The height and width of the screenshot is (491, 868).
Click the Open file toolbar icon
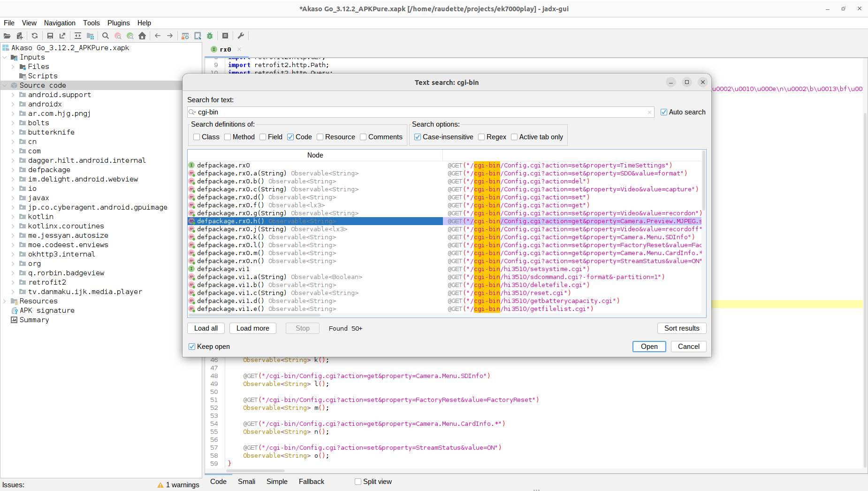[7, 36]
